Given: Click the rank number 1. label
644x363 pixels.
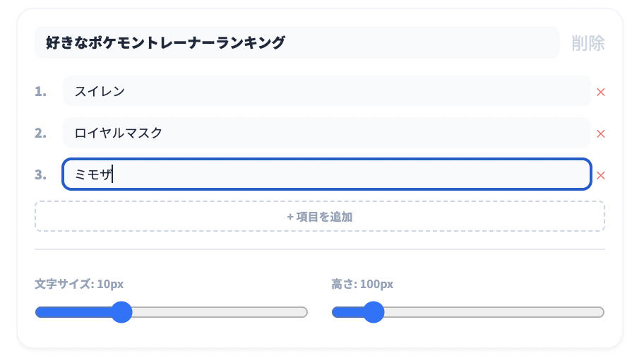Looking at the screenshot, I should 41,91.
